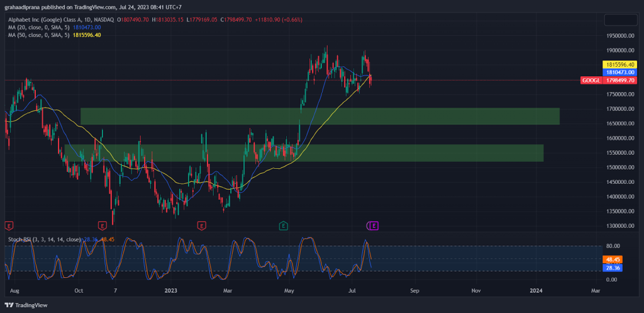Click the Stoch RSI (3, 3, 14, 14, close) legend

(x=44, y=239)
